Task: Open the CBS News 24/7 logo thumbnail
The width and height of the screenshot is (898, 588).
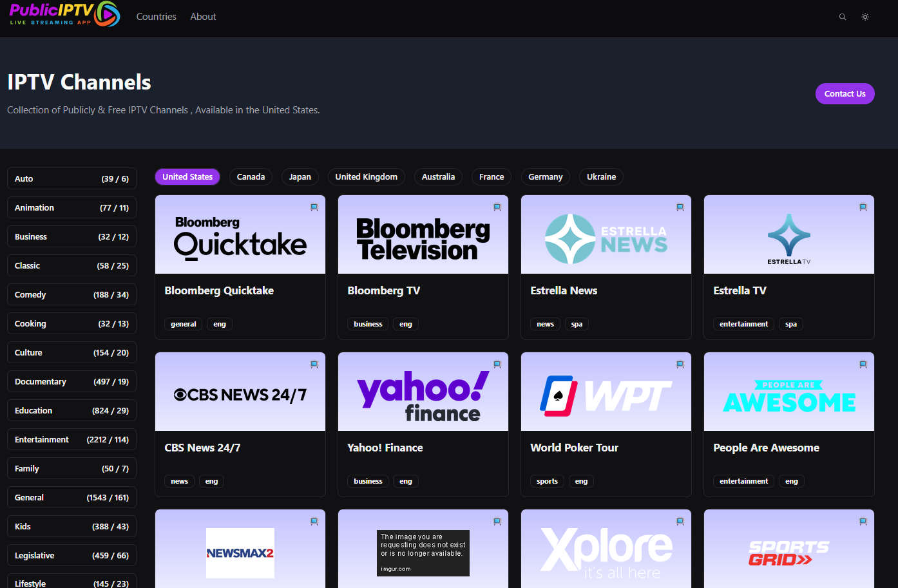Action: click(x=240, y=392)
